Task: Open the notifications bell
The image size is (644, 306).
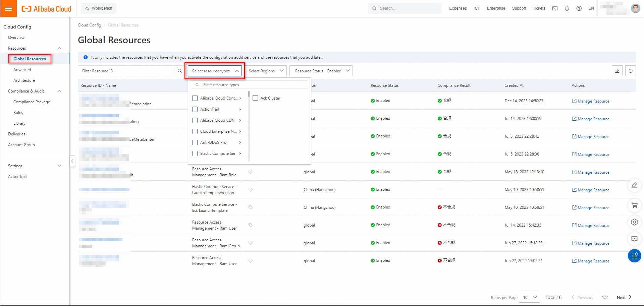Action: [567, 8]
